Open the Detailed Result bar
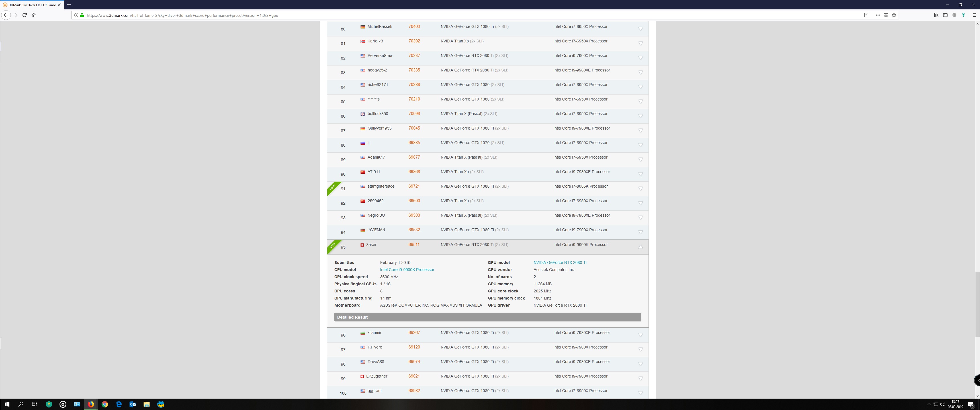The height and width of the screenshot is (410, 980). point(487,317)
